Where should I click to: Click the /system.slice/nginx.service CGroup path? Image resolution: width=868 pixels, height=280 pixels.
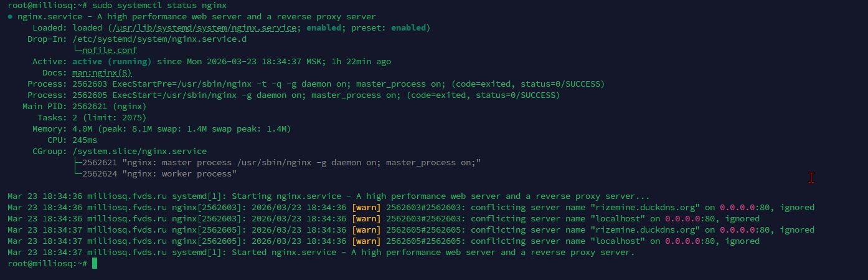[139, 152]
